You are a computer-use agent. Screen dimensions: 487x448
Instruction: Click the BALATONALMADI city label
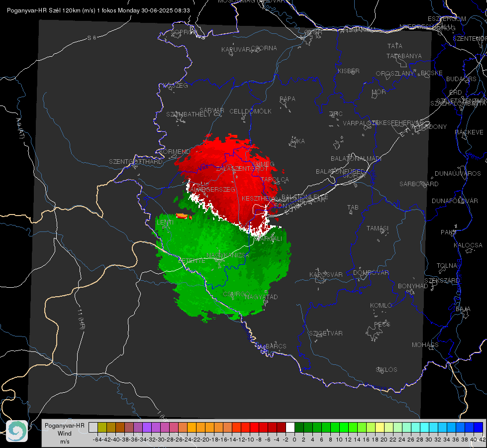(x=356, y=159)
